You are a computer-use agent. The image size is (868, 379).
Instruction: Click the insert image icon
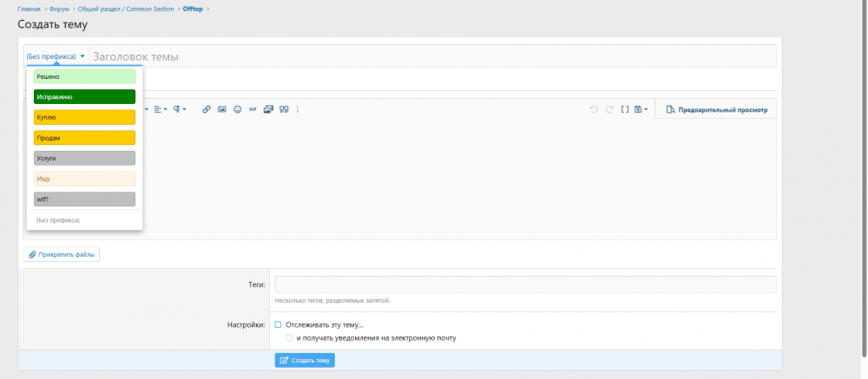(x=222, y=109)
